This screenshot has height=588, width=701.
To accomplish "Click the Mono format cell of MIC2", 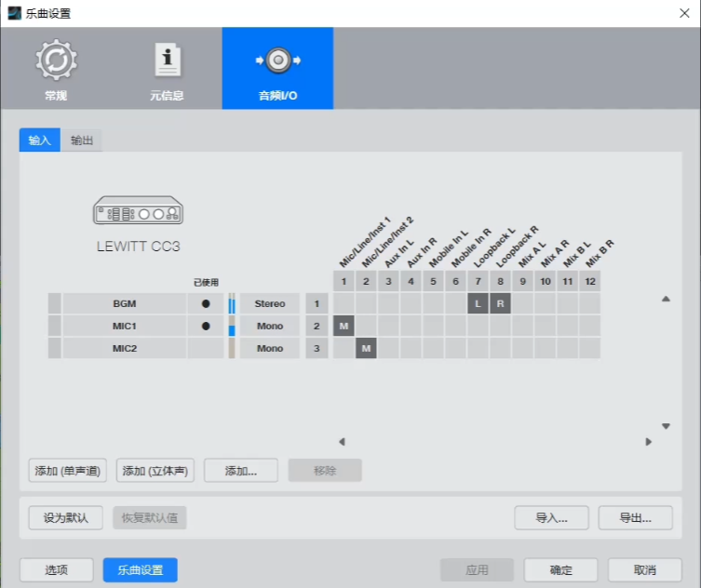I will coord(270,349).
